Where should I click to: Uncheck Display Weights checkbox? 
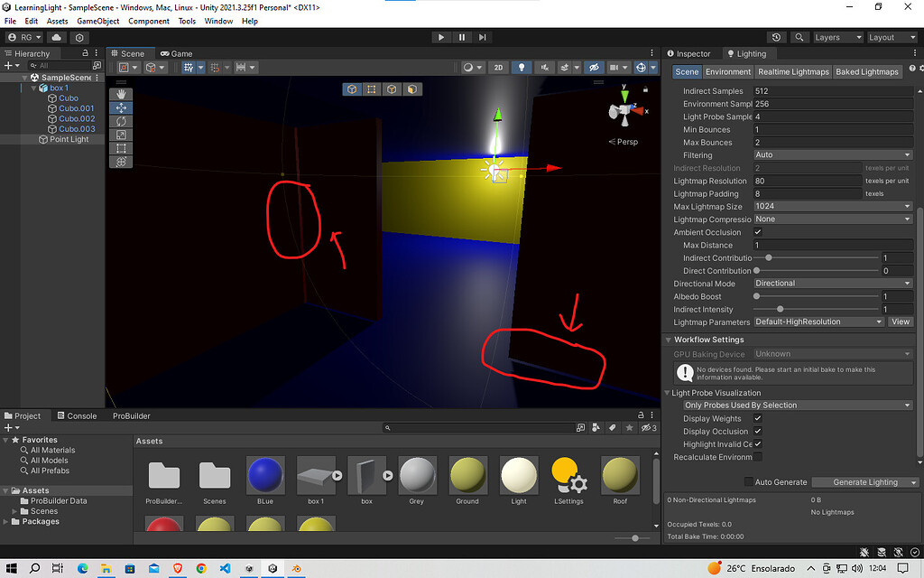coord(758,418)
